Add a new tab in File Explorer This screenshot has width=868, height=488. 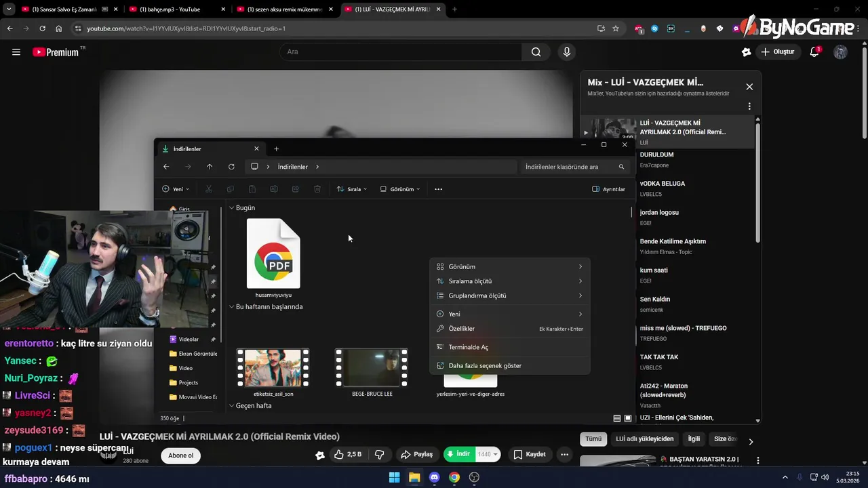[x=276, y=149]
